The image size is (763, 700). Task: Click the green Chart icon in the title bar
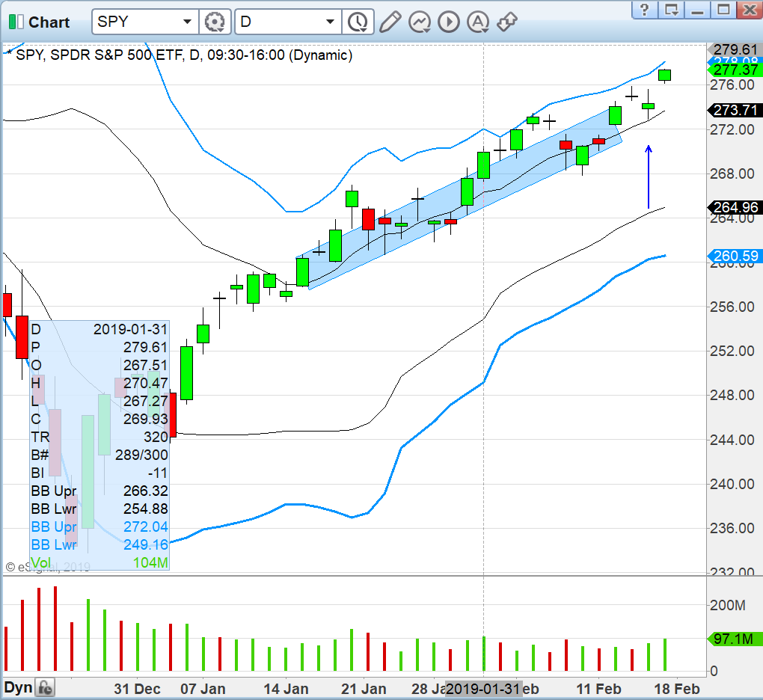click(16, 22)
